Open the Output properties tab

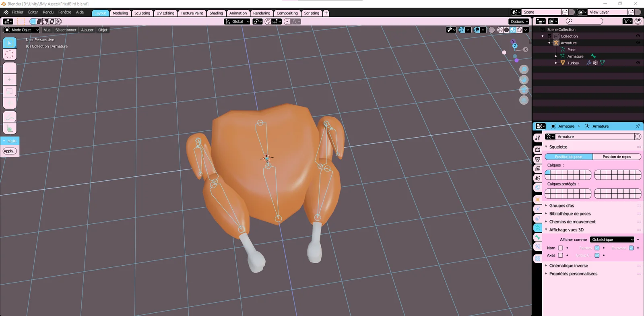click(x=538, y=159)
